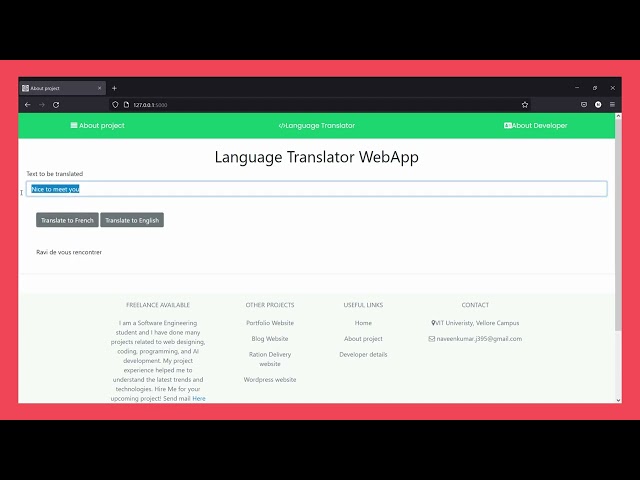Reload the page with the refresh icon

56,105
